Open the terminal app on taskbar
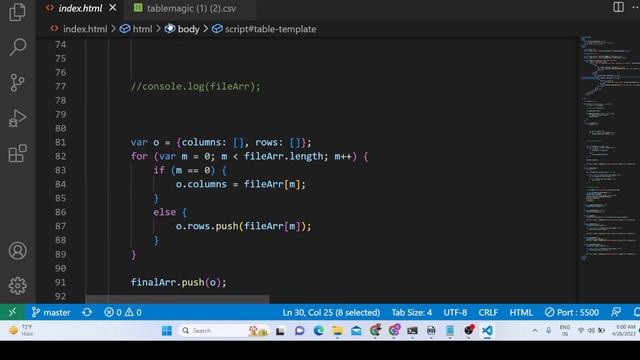The image size is (640, 360). [x=412, y=330]
